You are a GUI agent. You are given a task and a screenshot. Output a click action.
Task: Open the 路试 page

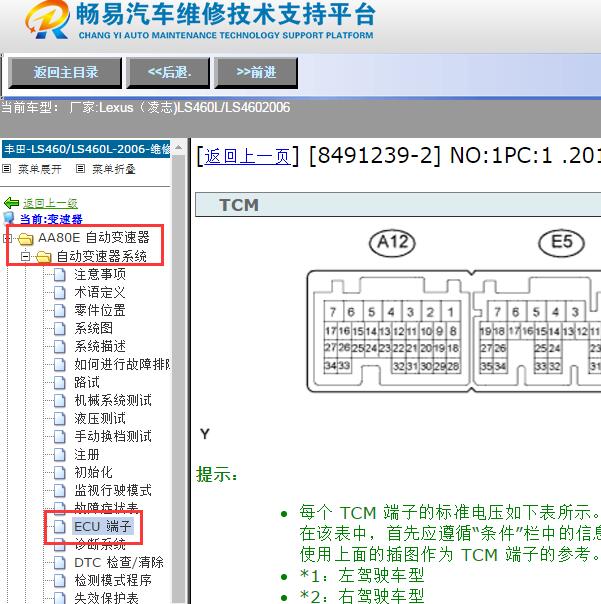tap(87, 383)
